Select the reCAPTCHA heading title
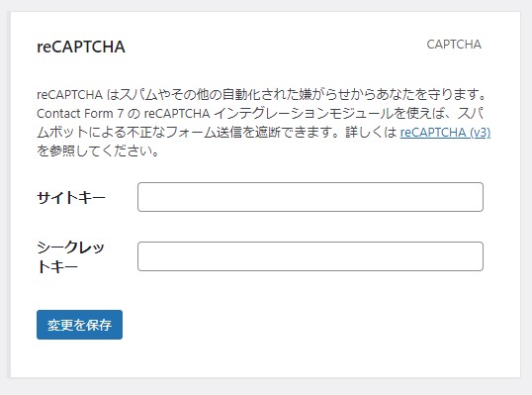The width and height of the screenshot is (532, 395). click(81, 47)
